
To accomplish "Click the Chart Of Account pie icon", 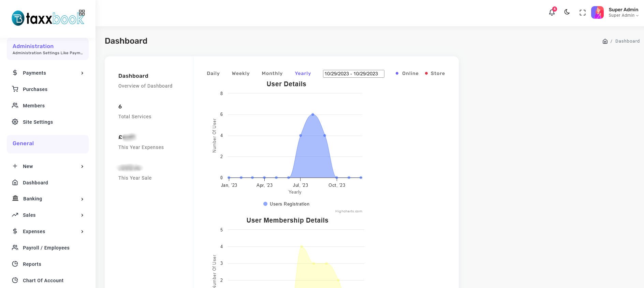I will [15, 280].
